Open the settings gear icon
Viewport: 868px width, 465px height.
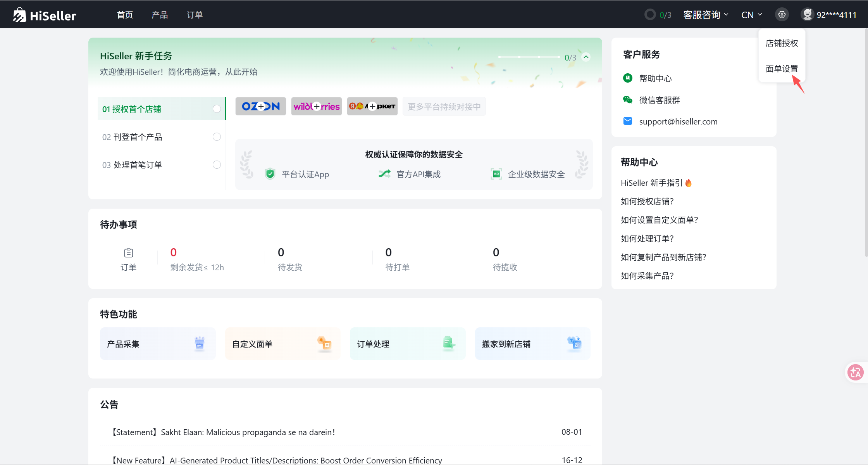782,15
